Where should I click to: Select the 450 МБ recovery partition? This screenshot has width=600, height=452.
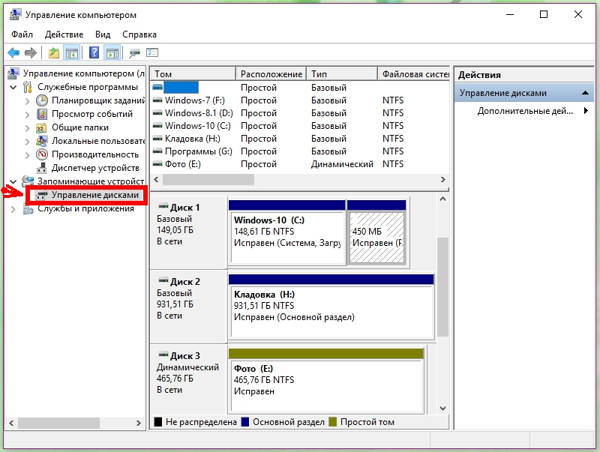377,232
